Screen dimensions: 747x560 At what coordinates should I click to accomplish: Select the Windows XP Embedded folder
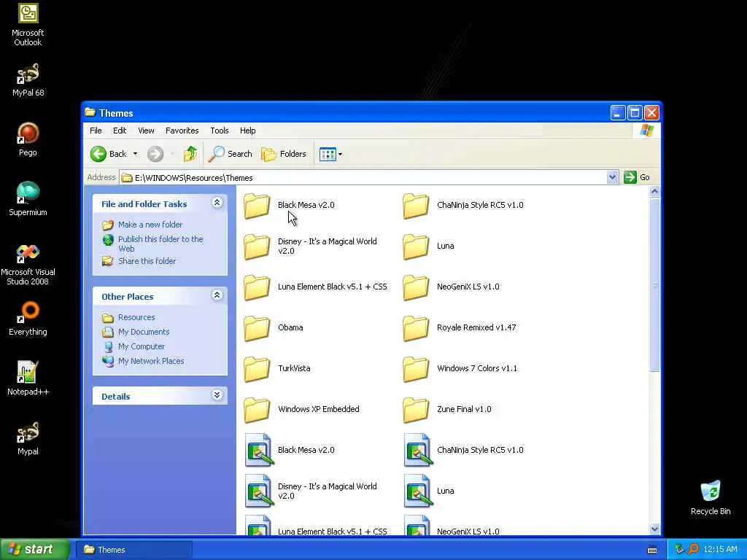click(302, 409)
